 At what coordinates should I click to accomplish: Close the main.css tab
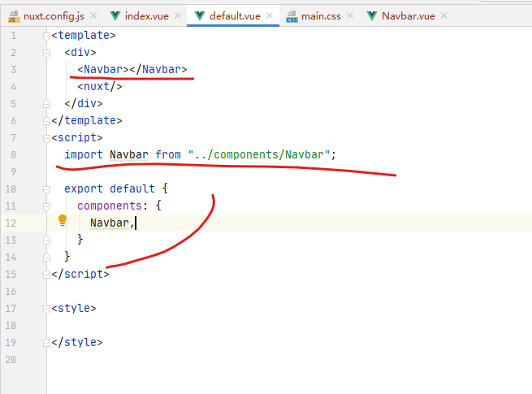[x=350, y=15]
